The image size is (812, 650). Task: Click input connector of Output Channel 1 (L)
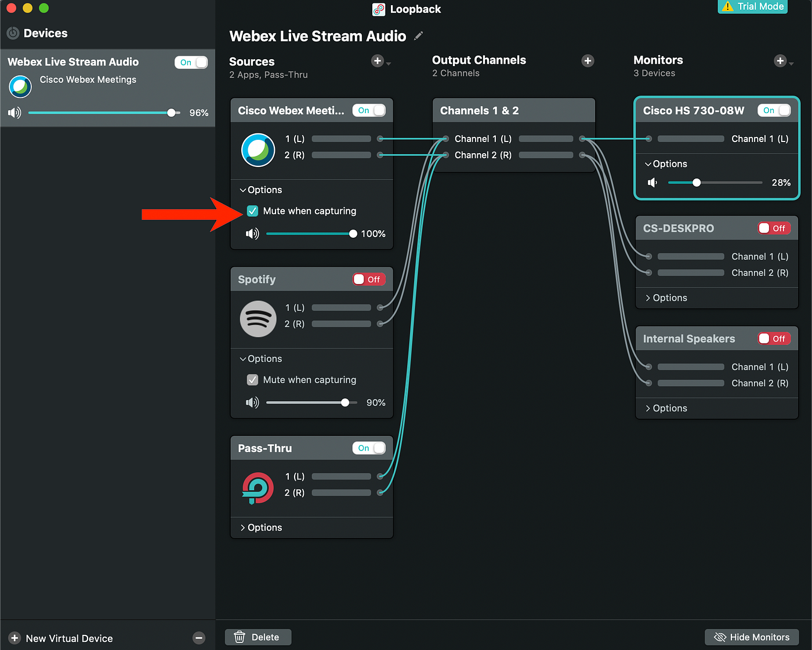coord(445,139)
